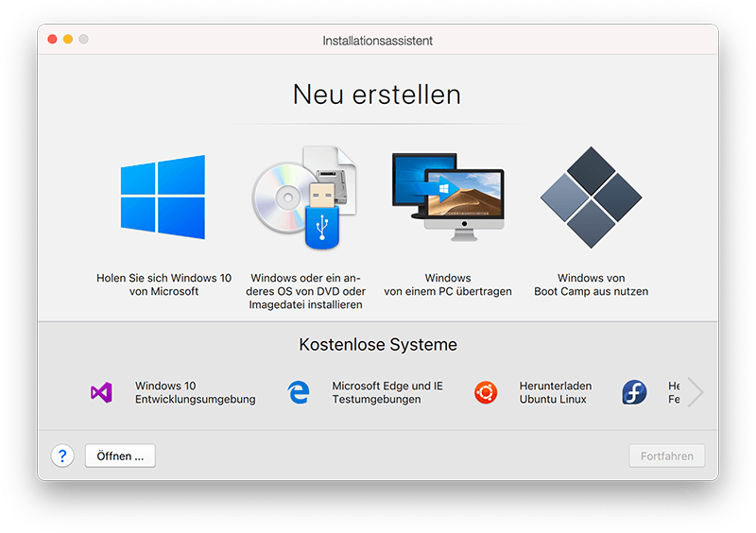Choose 'Windows 10 Entwicklungsumgebung' text
This screenshot has width=756, height=533.
(x=196, y=392)
